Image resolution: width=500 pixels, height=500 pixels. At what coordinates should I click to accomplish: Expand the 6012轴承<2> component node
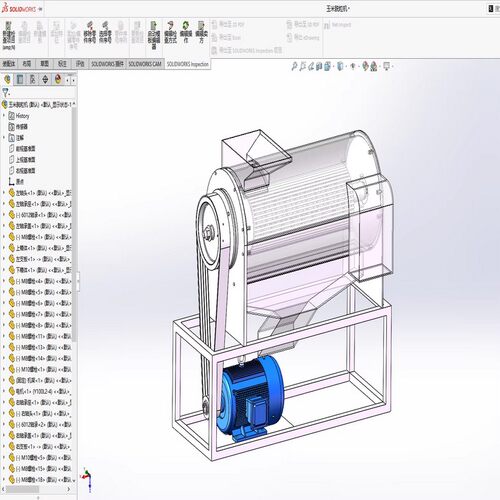tap(4, 424)
